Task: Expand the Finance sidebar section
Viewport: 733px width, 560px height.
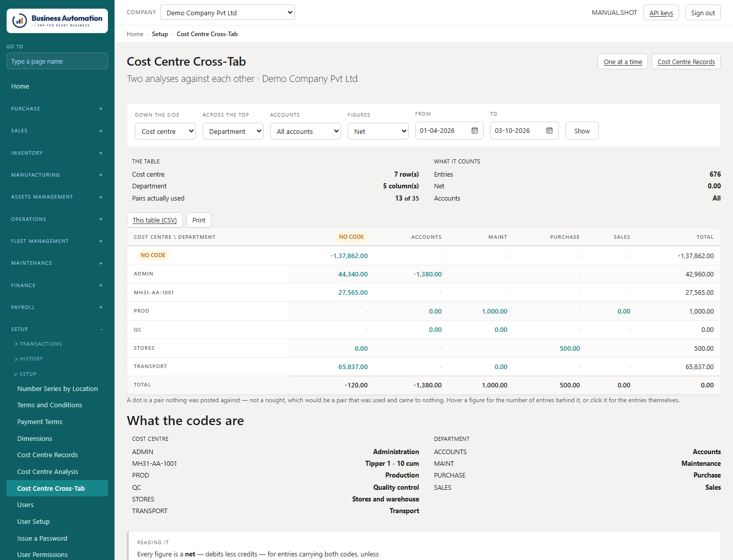Action: [57, 285]
